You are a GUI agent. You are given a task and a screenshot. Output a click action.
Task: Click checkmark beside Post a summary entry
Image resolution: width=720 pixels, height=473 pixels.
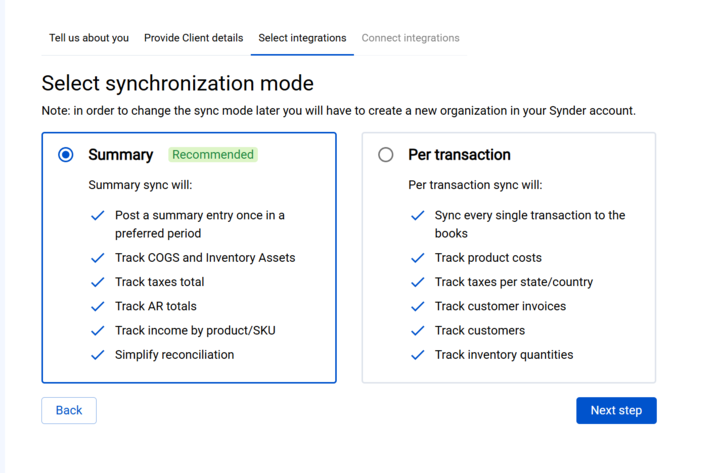pyautogui.click(x=98, y=216)
